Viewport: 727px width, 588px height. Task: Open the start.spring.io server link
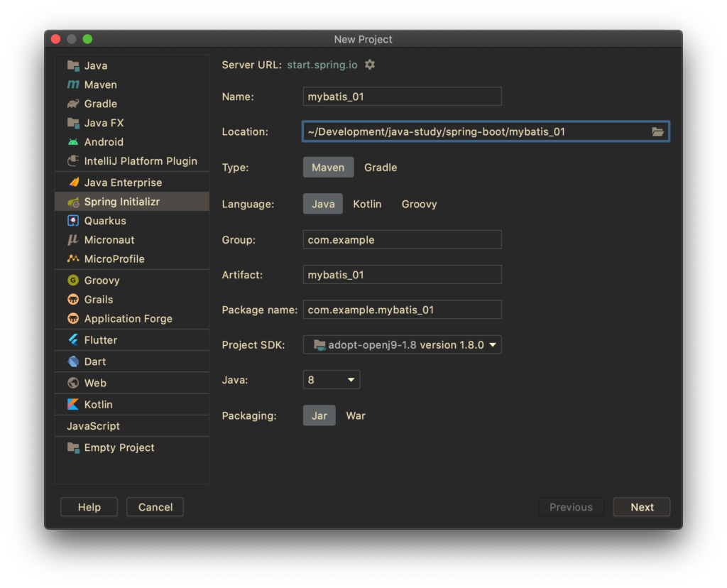point(322,65)
